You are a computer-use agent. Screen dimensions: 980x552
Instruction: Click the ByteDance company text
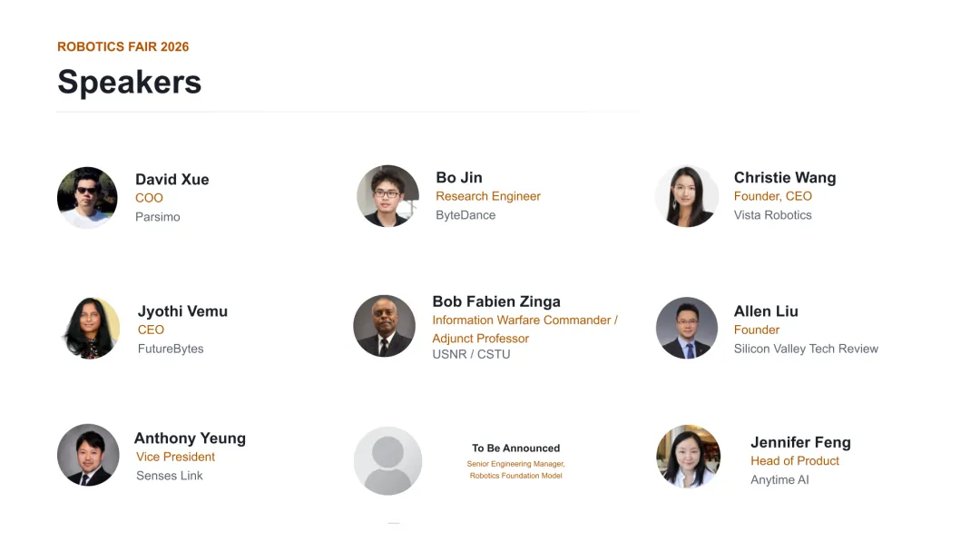click(465, 215)
